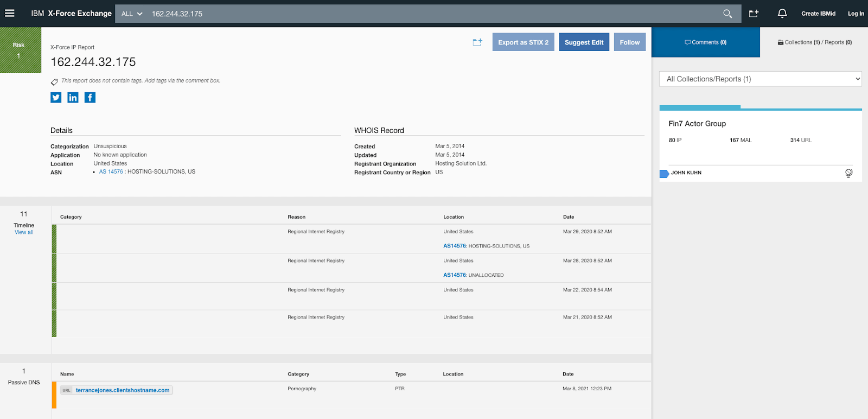Image resolution: width=868 pixels, height=419 pixels.
Task: Click add-to-collection icon beside Export button
Action: [x=477, y=42]
